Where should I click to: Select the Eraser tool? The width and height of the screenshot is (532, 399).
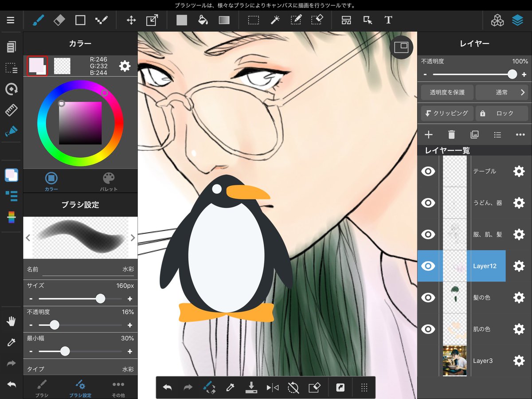coord(59,20)
